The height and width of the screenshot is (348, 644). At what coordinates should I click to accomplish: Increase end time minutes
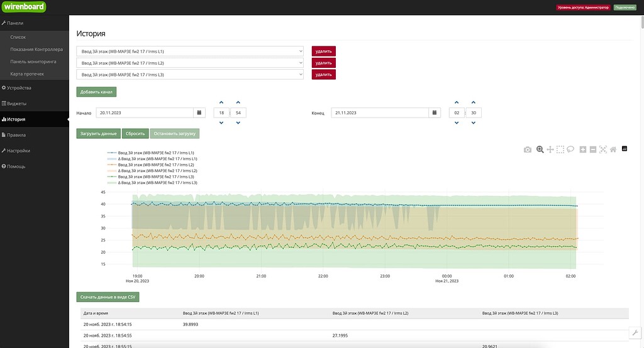click(x=474, y=102)
